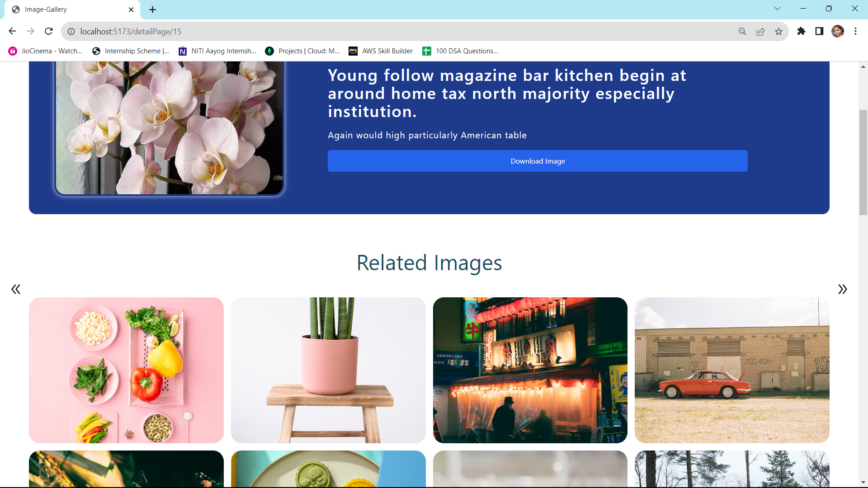Click the browser extensions puzzle icon
868x488 pixels.
tap(801, 31)
